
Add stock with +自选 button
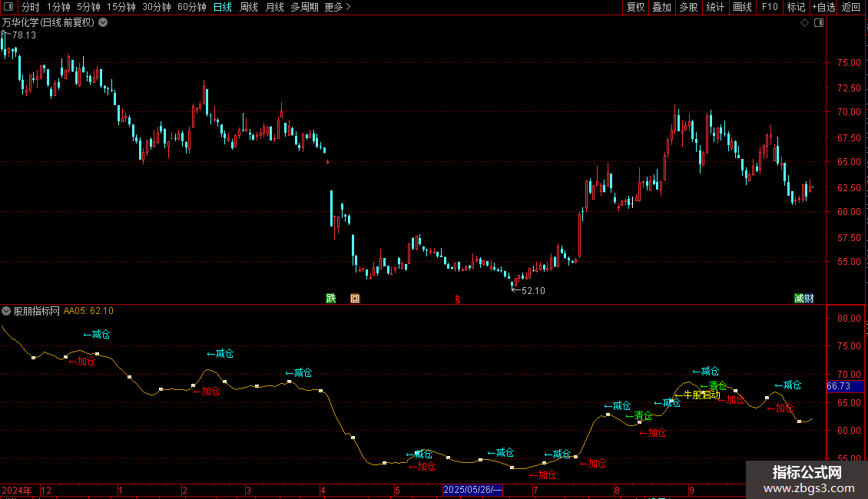click(823, 7)
